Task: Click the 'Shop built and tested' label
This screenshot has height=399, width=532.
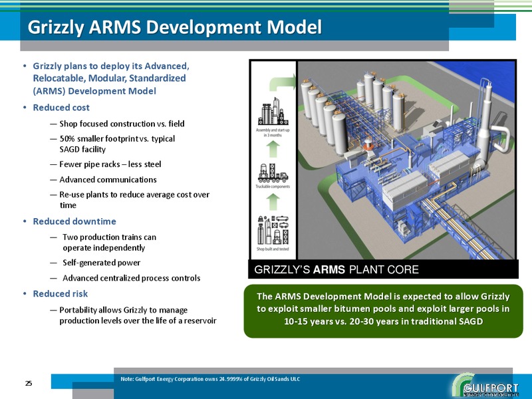Action: click(x=273, y=249)
